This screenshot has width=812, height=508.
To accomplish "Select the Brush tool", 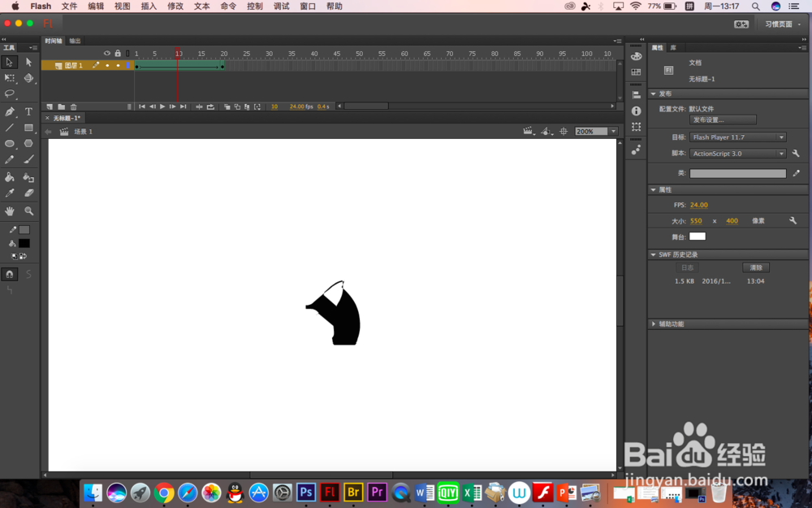I will click(x=29, y=160).
